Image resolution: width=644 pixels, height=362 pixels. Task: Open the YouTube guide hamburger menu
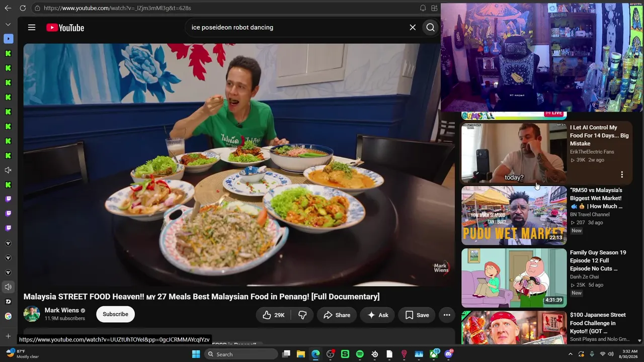(32, 28)
